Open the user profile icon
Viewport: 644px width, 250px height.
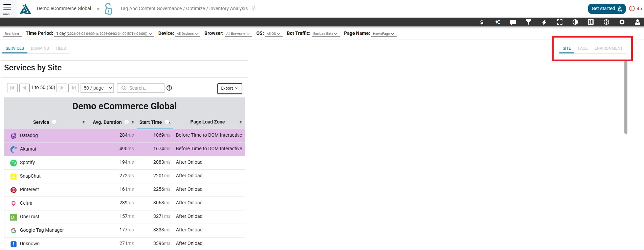point(638,22)
